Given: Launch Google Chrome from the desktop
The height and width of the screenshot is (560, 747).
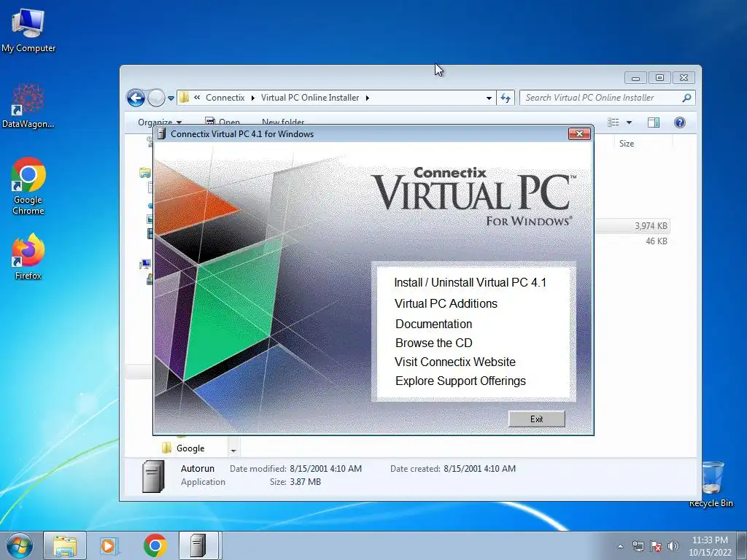Looking at the screenshot, I should (28, 186).
